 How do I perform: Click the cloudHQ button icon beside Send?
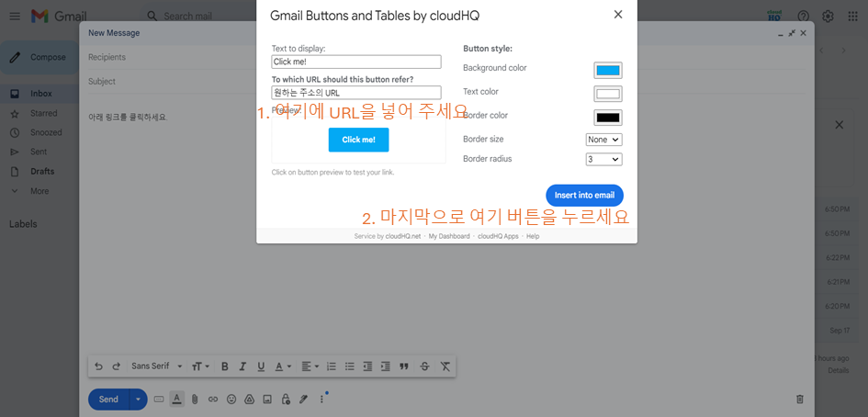coord(159,399)
